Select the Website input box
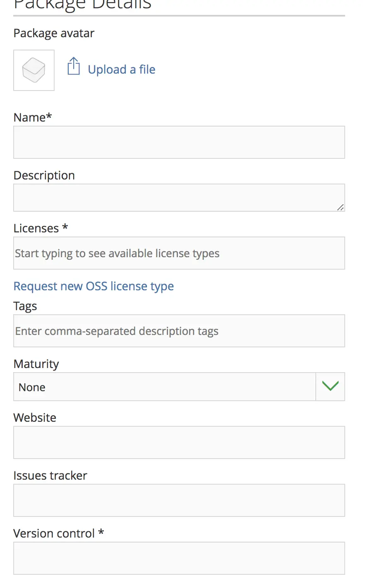The height and width of the screenshot is (588, 365). click(x=179, y=442)
